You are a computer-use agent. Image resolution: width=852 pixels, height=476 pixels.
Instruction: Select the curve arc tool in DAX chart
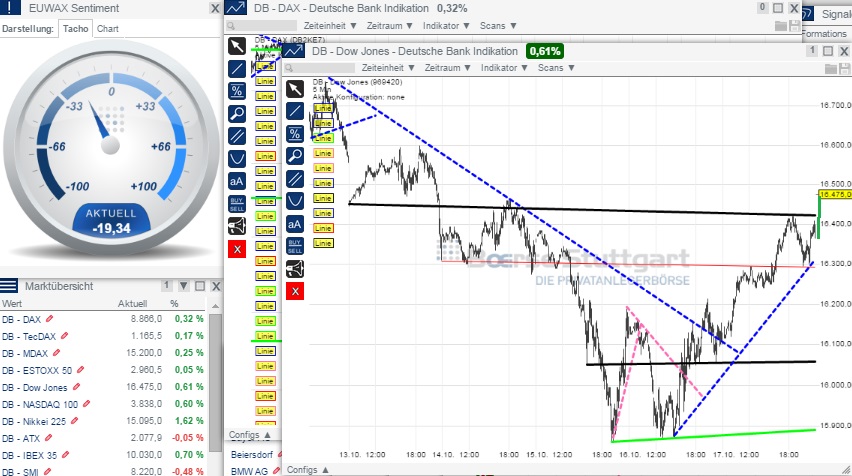pos(236,159)
